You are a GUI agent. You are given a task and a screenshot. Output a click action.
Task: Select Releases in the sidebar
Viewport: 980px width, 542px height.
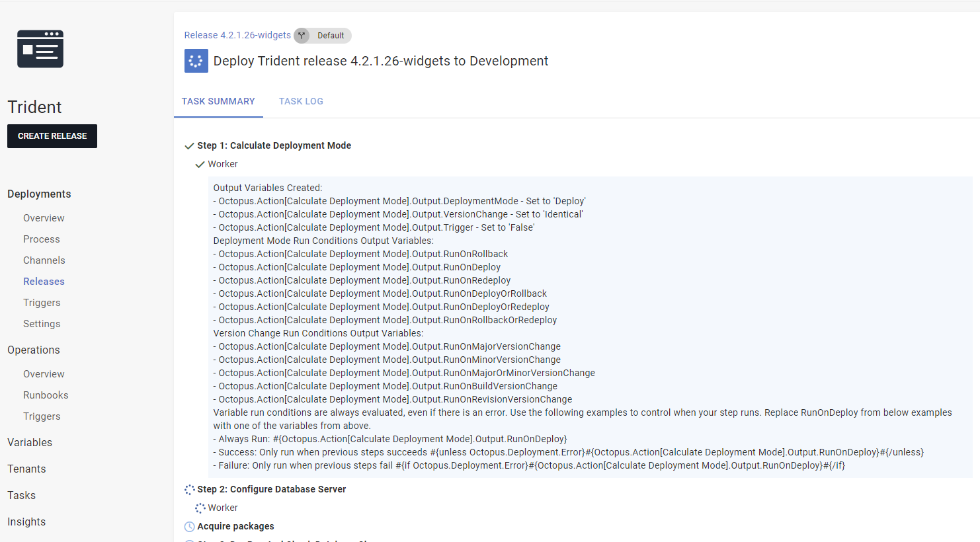coord(44,282)
